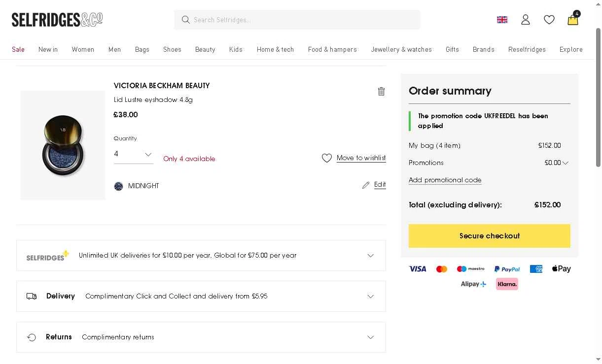Open the Quantity dropdown showing 4
602x364 pixels.
133,154
